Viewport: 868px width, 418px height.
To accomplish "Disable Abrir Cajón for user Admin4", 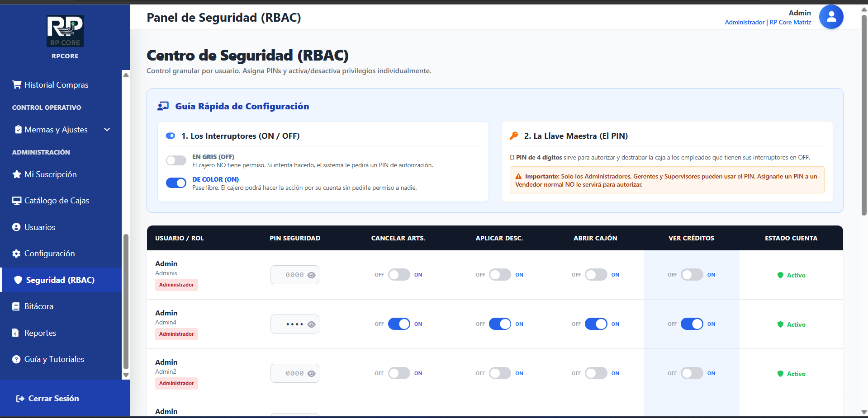I will (596, 324).
